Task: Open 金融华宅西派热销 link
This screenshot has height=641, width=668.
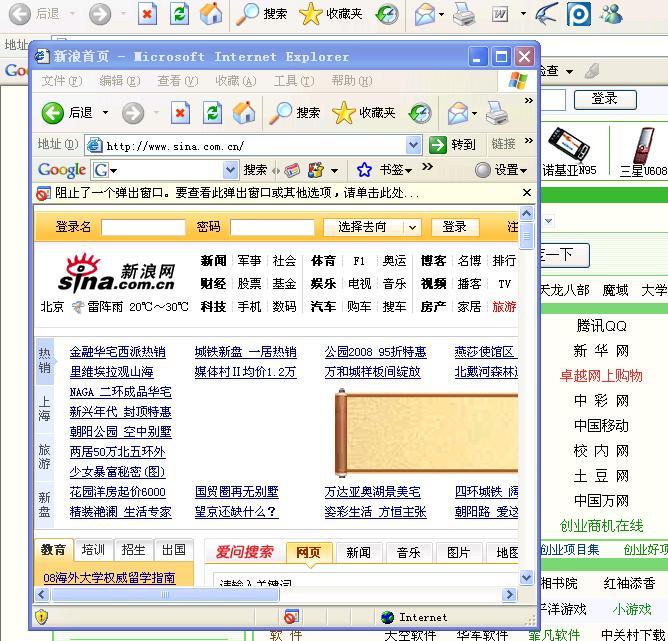Action: pos(118,352)
